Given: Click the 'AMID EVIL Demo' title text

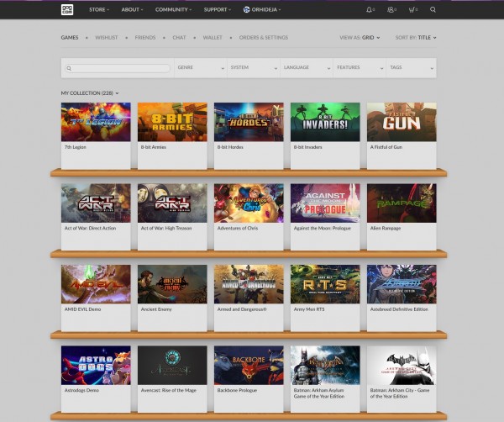Looking at the screenshot, I should tap(82, 309).
